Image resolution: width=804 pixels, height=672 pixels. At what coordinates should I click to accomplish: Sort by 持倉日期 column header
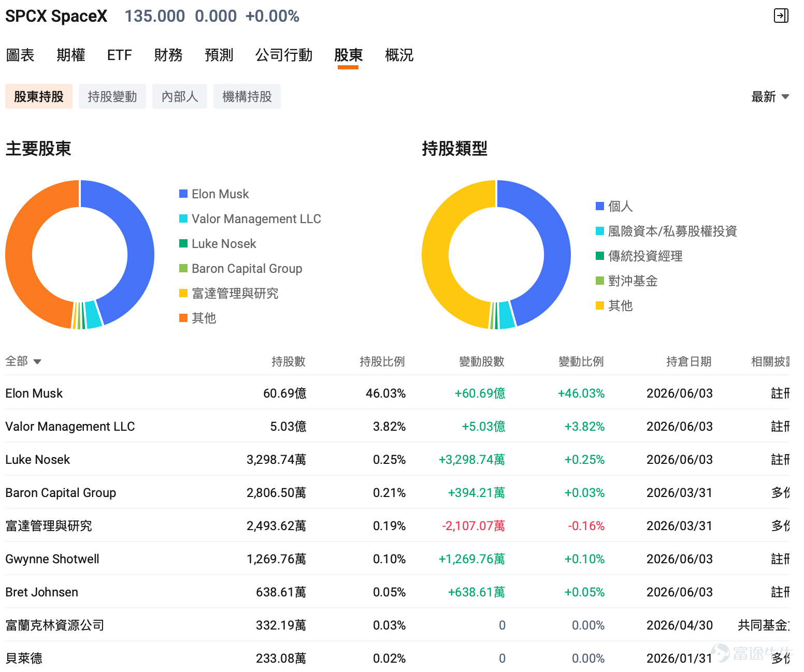(x=689, y=361)
